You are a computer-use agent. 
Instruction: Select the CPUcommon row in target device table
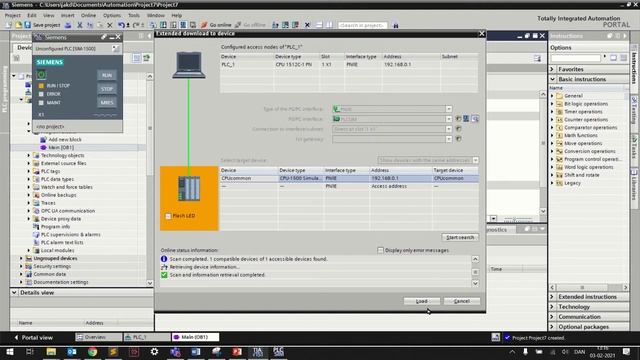click(349, 178)
